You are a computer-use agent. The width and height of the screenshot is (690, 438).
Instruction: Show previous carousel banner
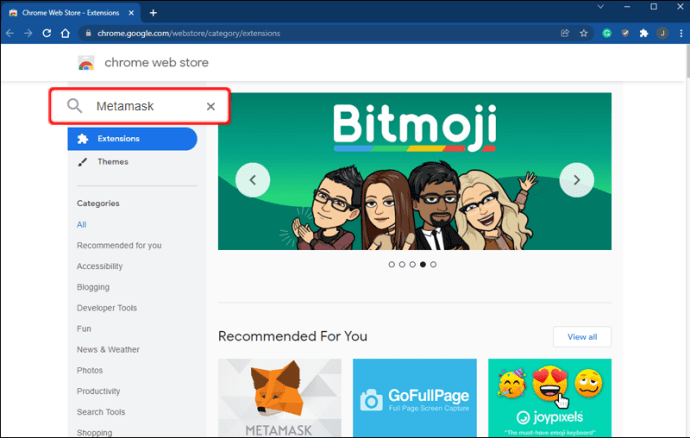coord(253,180)
